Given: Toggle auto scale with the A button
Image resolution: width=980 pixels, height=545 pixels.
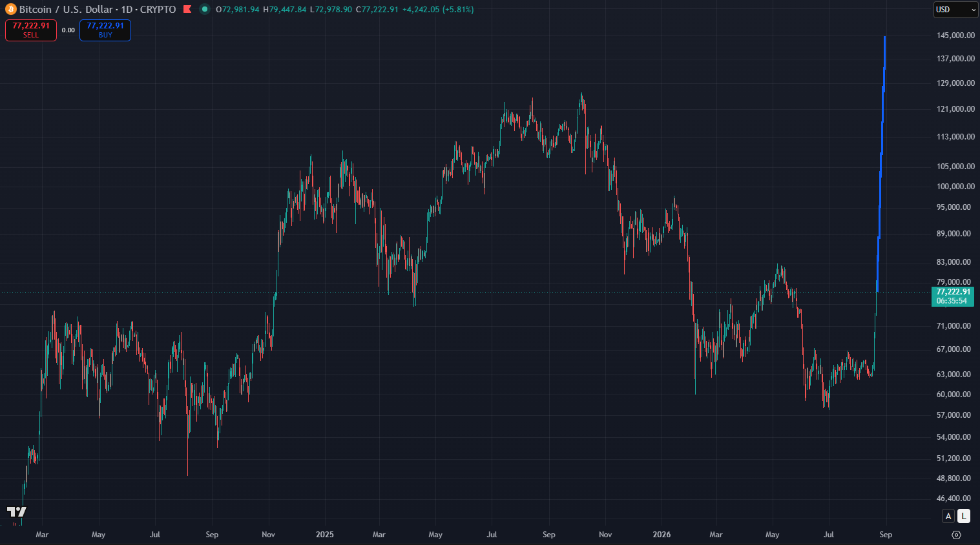Looking at the screenshot, I should pos(948,516).
